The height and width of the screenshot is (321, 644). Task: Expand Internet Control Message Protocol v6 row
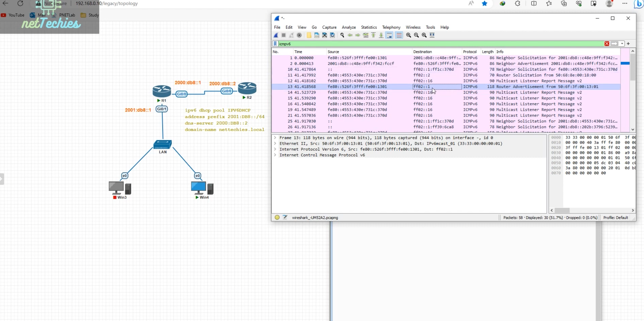tap(275, 155)
